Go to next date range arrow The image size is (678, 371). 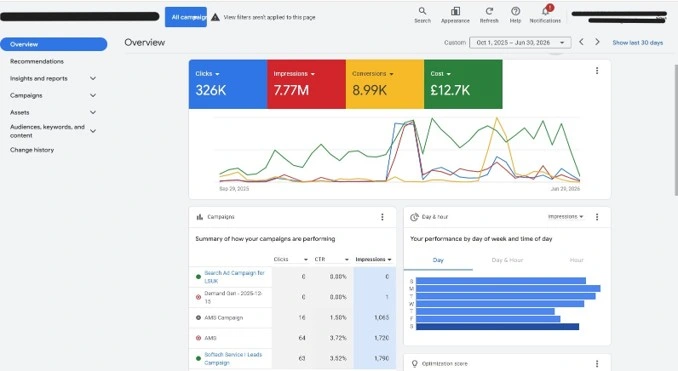click(597, 42)
